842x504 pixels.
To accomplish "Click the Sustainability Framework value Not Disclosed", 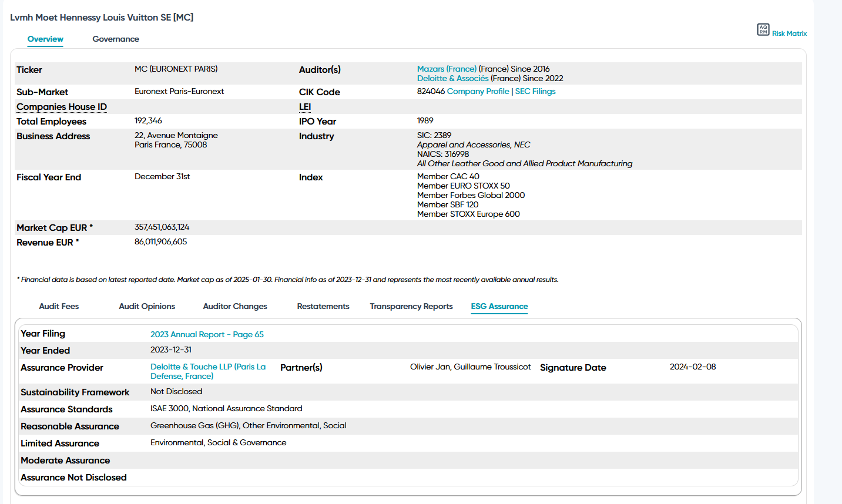I will pyautogui.click(x=176, y=391).
